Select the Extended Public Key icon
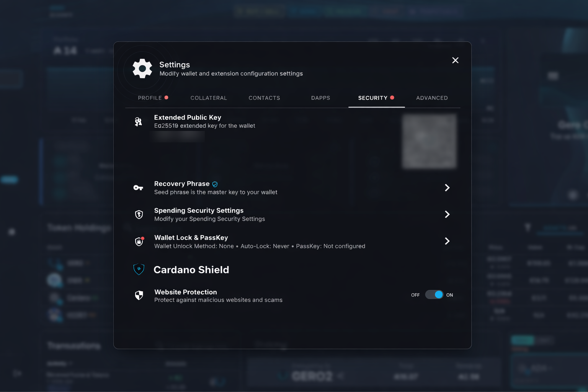The width and height of the screenshot is (588, 392). [x=138, y=121]
